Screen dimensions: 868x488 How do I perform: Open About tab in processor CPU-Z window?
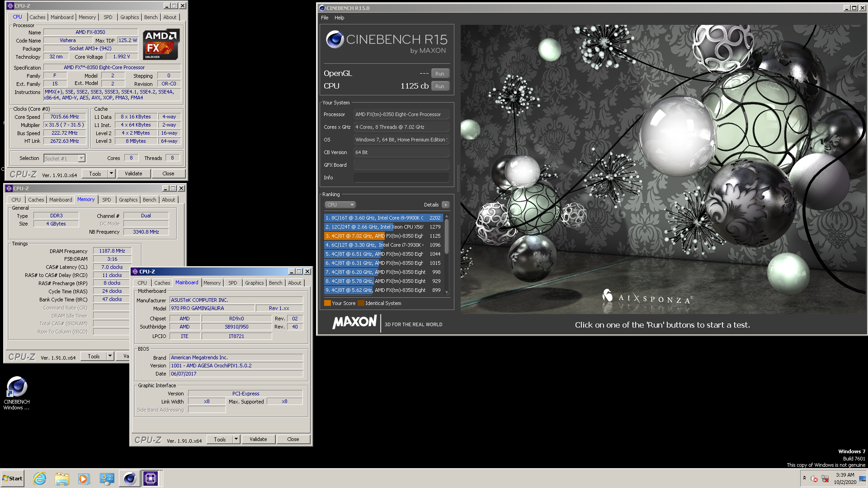[x=170, y=17]
